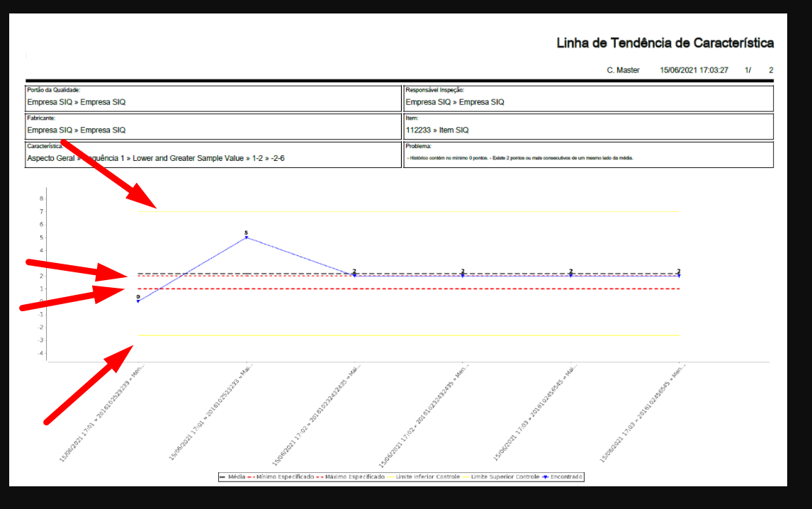Screen dimensions: 812x509
Task: Click the y-axis tick label 8
Action: pos(41,198)
